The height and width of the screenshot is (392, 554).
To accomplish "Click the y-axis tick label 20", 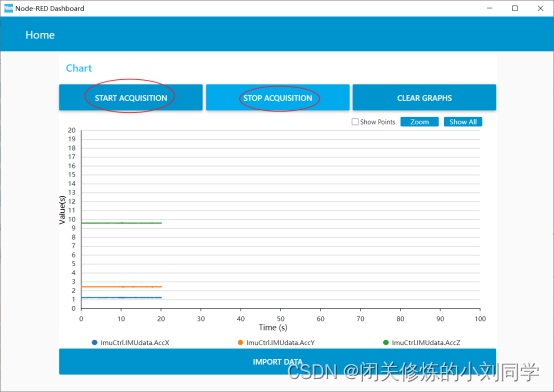I will click(x=72, y=130).
